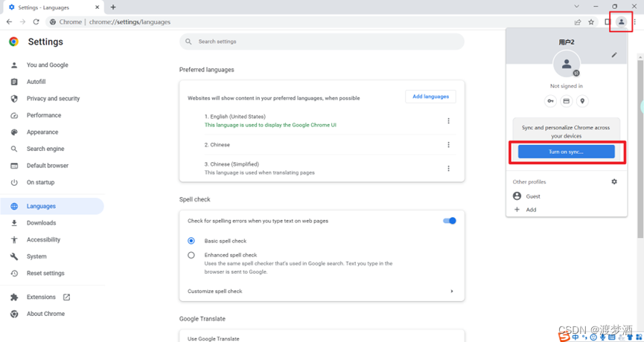This screenshot has width=644, height=342.
Task: Go to Downloads settings page
Action: [x=41, y=223]
